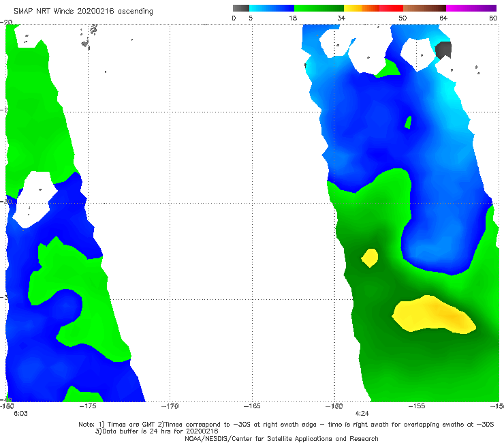Click the color bar label '34'

pyautogui.click(x=341, y=18)
